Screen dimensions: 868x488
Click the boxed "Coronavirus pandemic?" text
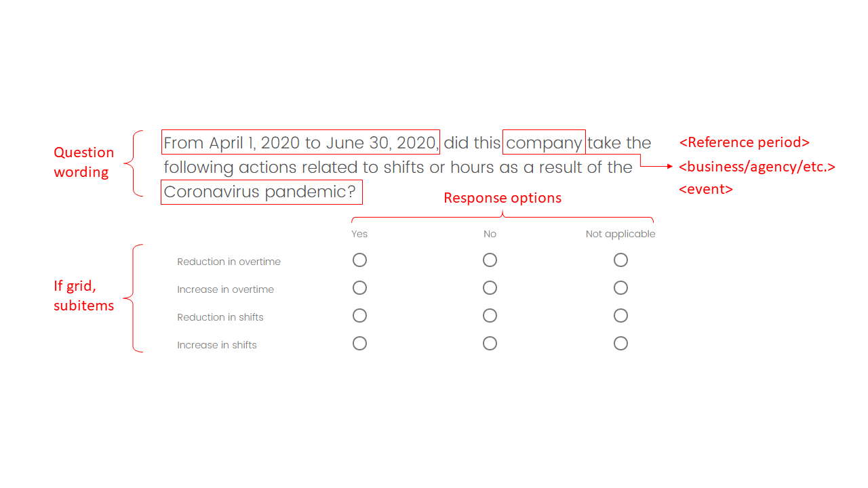261,192
